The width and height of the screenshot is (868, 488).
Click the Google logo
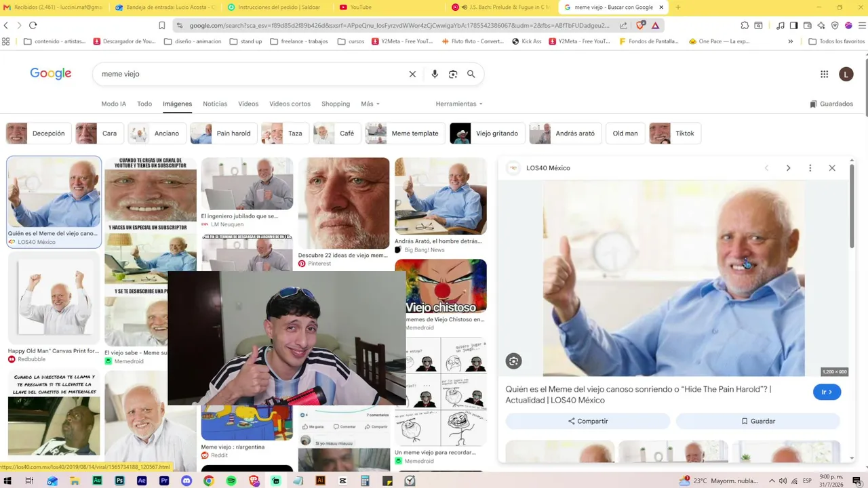pos(51,73)
